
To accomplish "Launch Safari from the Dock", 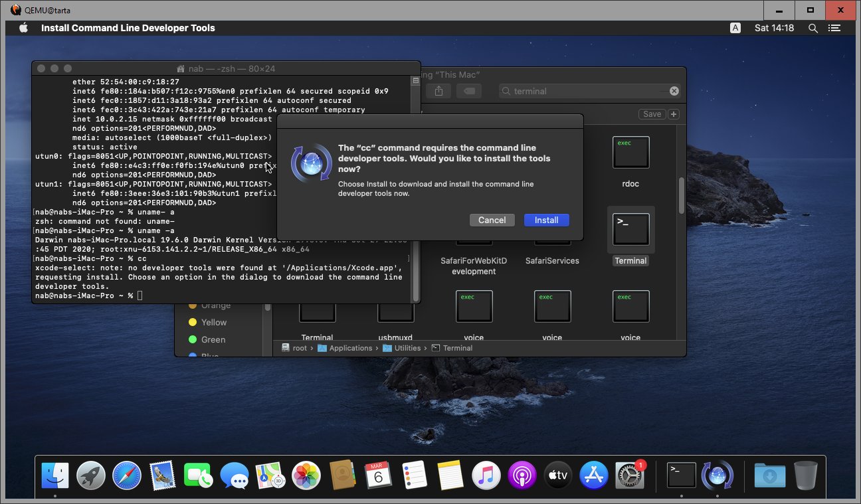I will coord(127,475).
